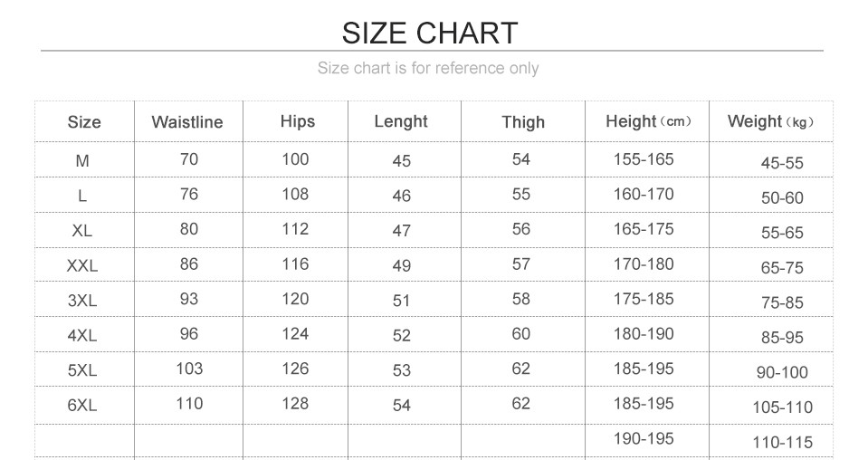Select the height range 155-165

pos(644,159)
